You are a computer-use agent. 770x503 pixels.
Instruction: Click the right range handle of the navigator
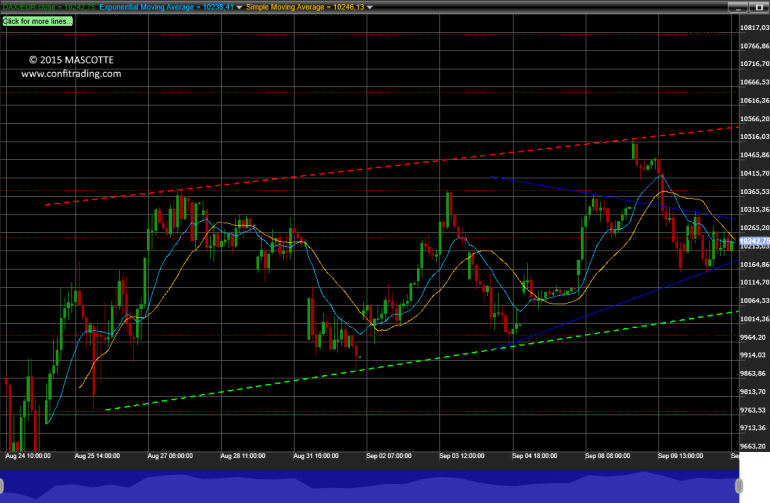tap(739, 486)
